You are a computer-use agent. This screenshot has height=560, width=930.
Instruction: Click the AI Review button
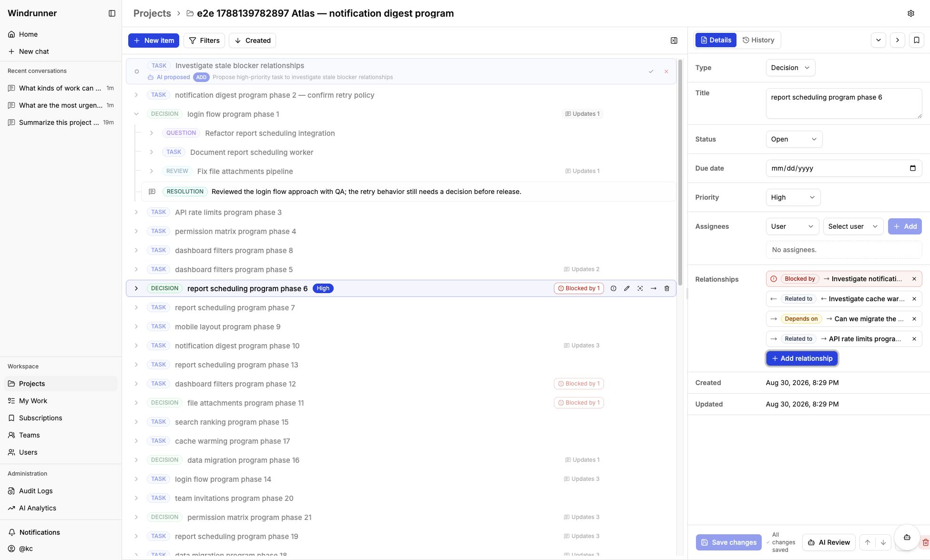point(829,542)
